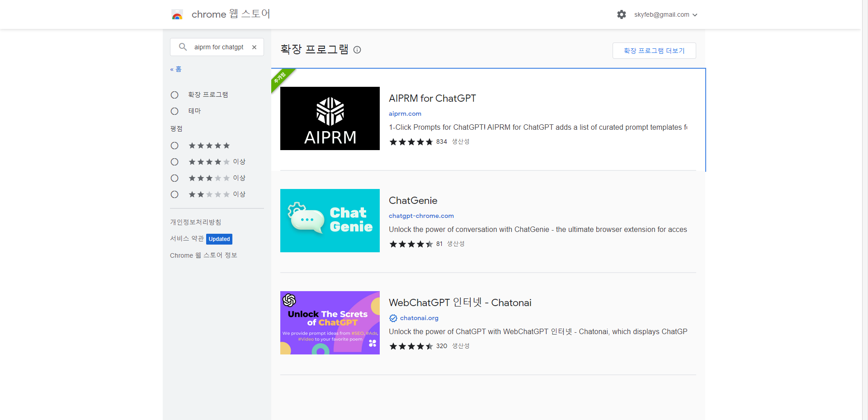The image size is (868, 420).
Task: Click the chatonai.org publisher link
Action: (x=419, y=318)
